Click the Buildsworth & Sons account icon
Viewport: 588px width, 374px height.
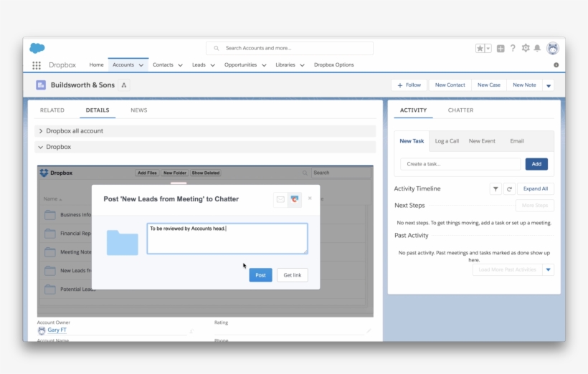41,85
